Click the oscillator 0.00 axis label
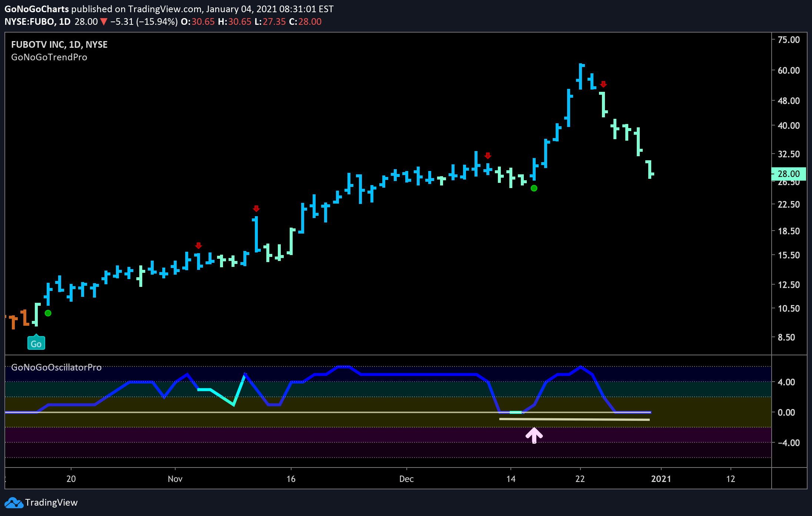The width and height of the screenshot is (812, 516). pyautogui.click(x=786, y=412)
